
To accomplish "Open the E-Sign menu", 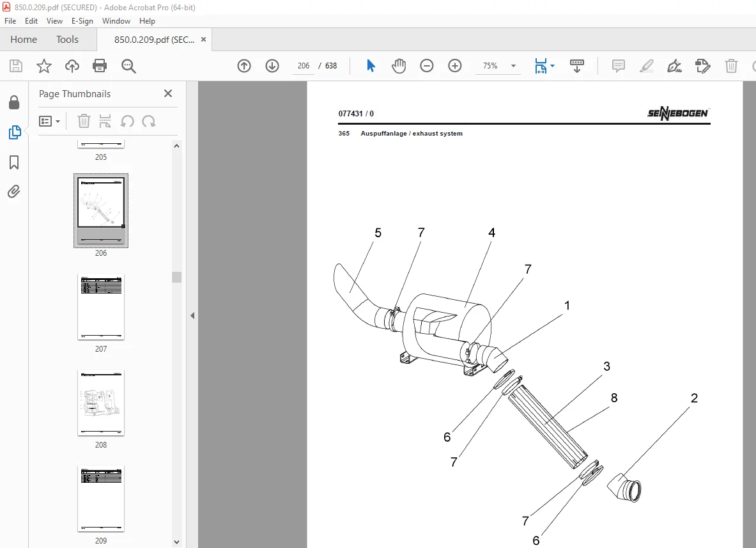I will [x=82, y=20].
